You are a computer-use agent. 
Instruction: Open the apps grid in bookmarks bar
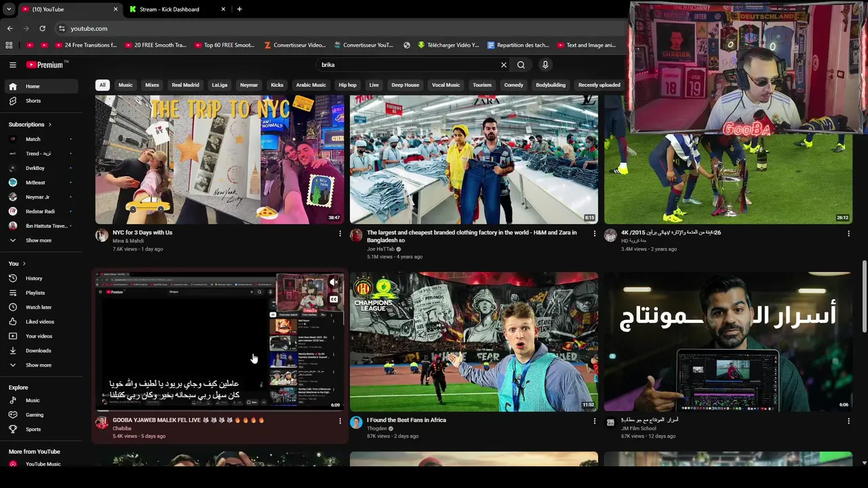tap(9, 45)
